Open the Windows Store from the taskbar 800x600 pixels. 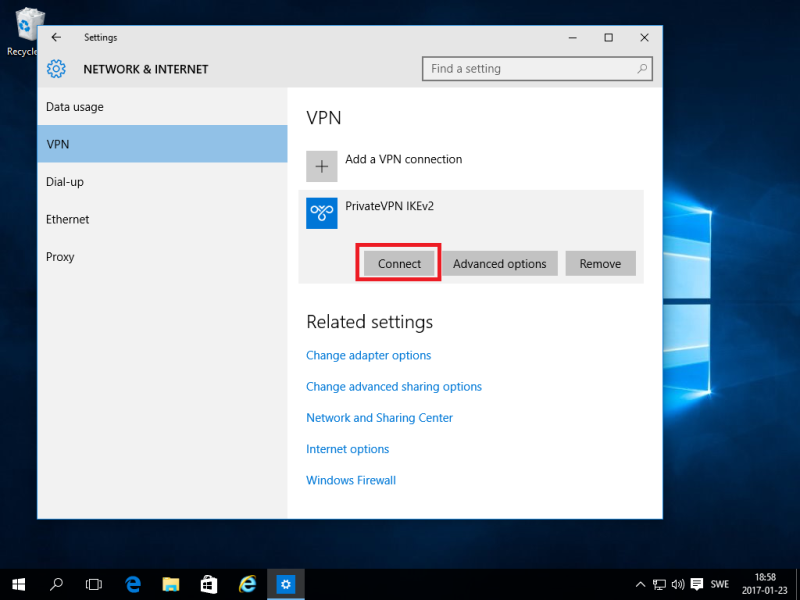pos(209,584)
